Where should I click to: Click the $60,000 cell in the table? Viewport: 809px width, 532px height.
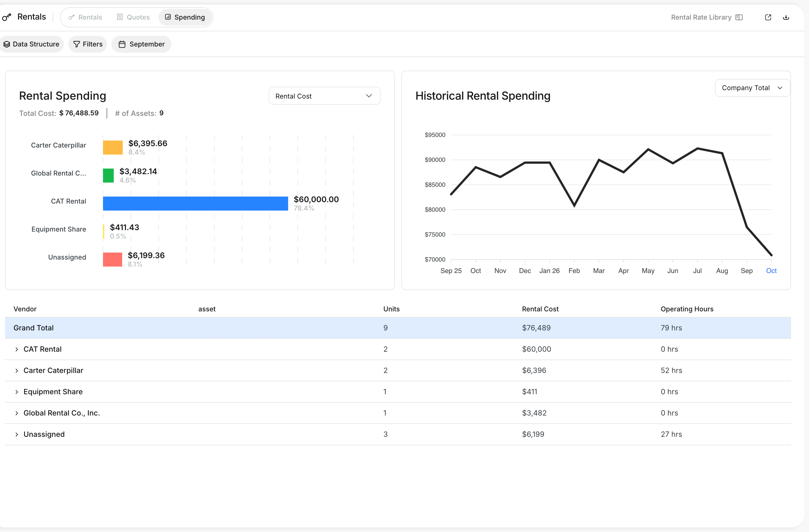click(x=536, y=349)
